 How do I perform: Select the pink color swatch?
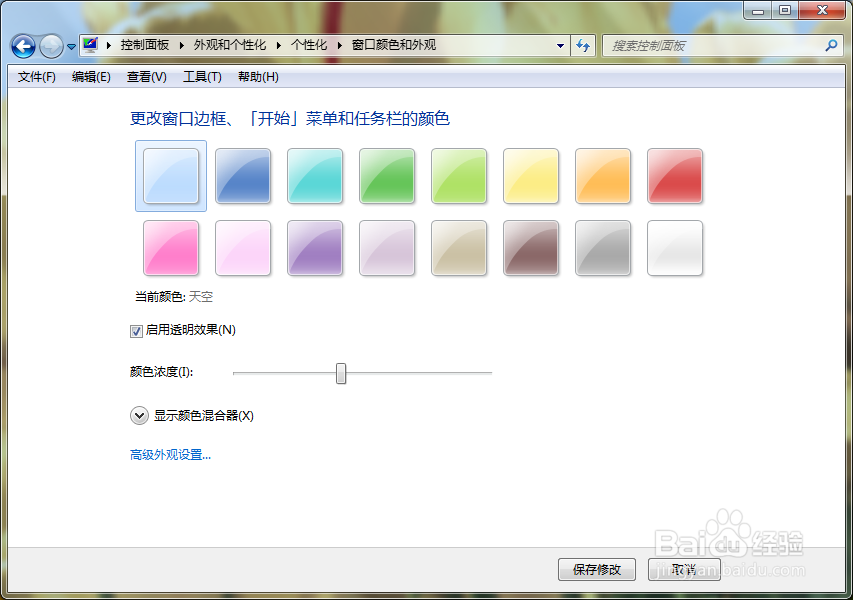[171, 248]
